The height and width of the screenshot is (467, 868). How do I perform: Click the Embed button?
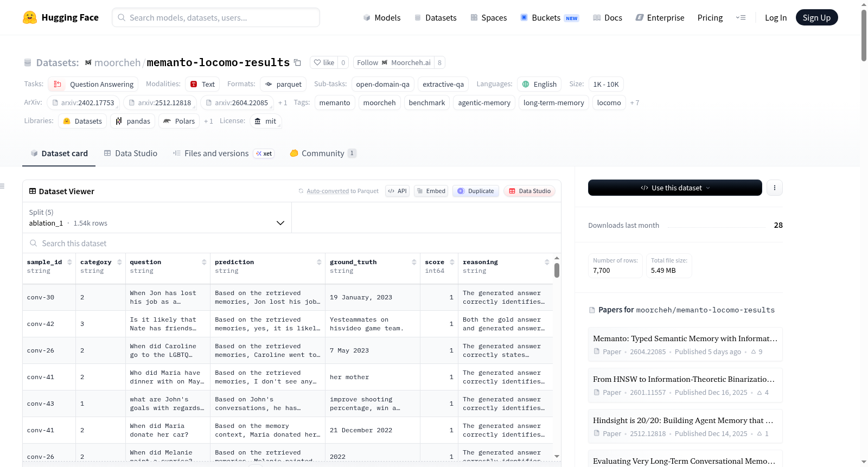tap(431, 191)
